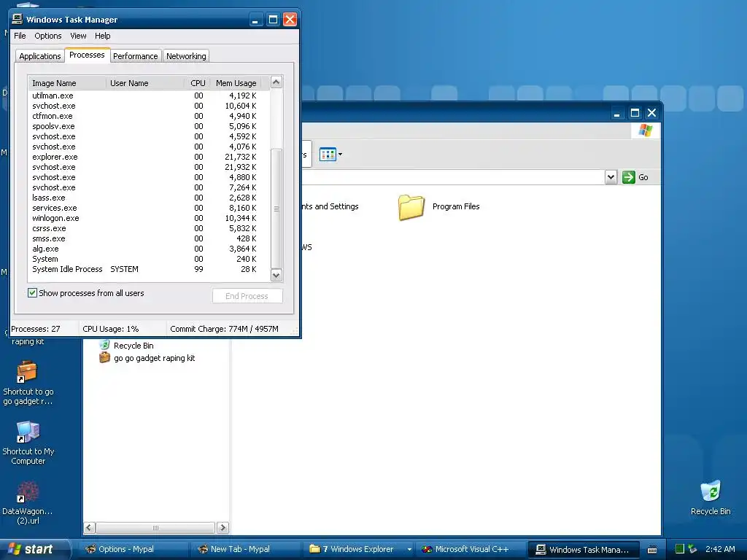747x560 pixels.
Task: Click the green CPU meter tray icon
Action: coord(680,549)
